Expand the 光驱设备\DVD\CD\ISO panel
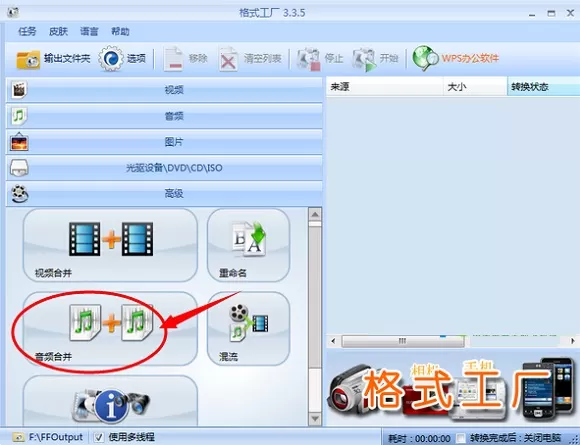580x445 pixels. coord(164,168)
